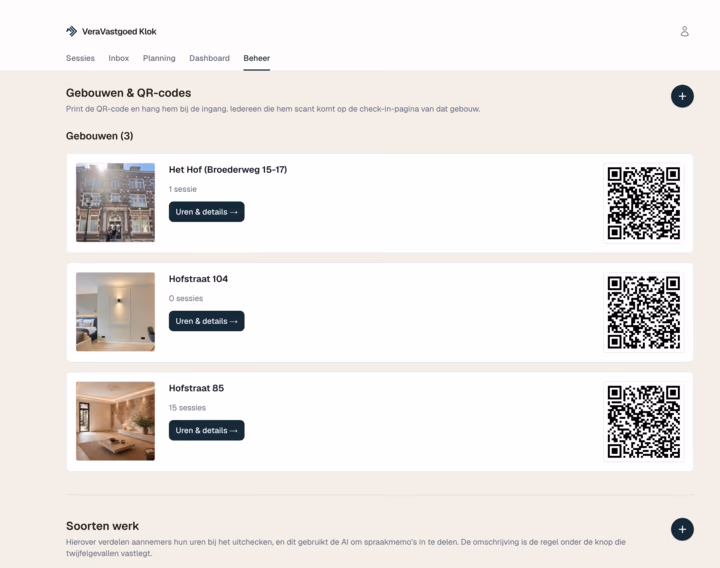720x568 pixels.
Task: Select the Het Hof (Broederweg 15-17) title
Action: 228,169
